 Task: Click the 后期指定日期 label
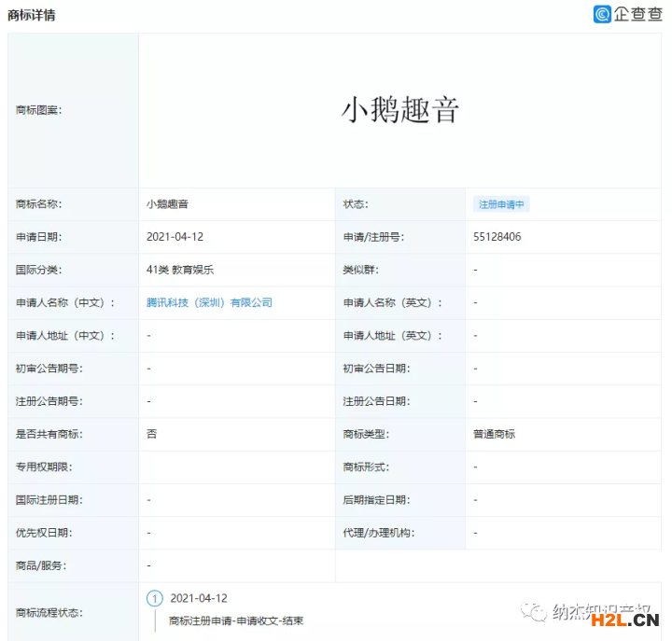point(376,499)
